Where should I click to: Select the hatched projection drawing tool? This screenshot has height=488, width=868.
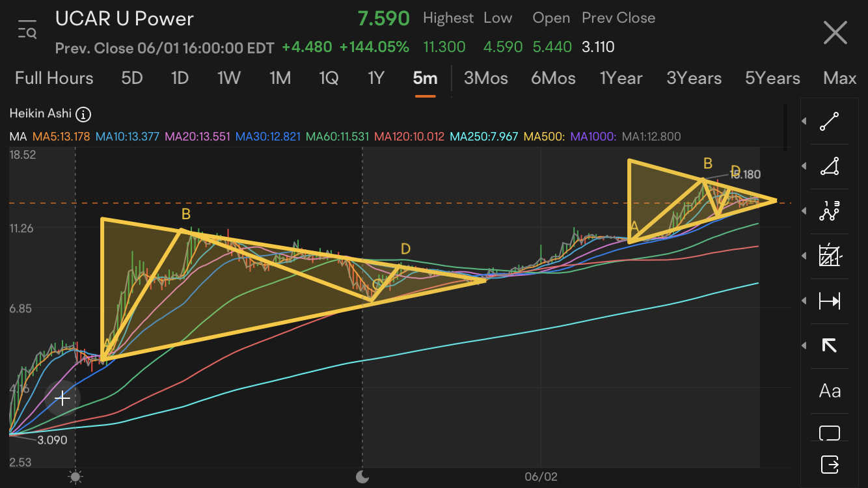829,256
